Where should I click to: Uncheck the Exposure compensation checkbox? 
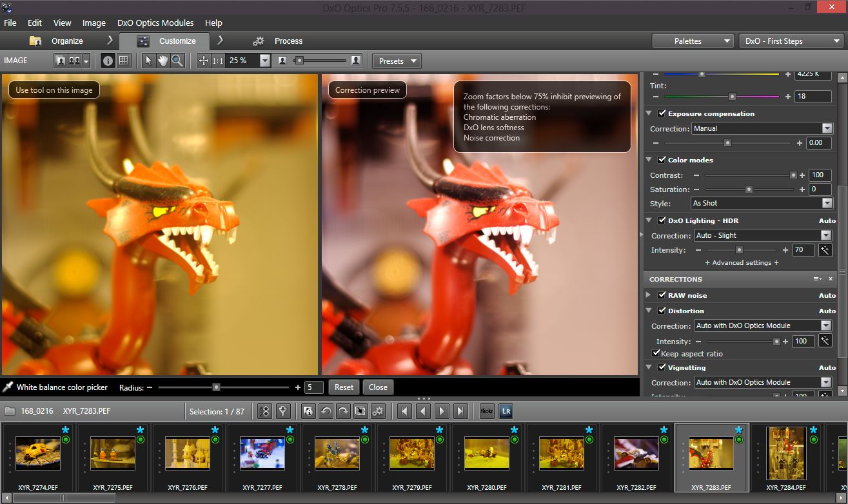pos(662,113)
